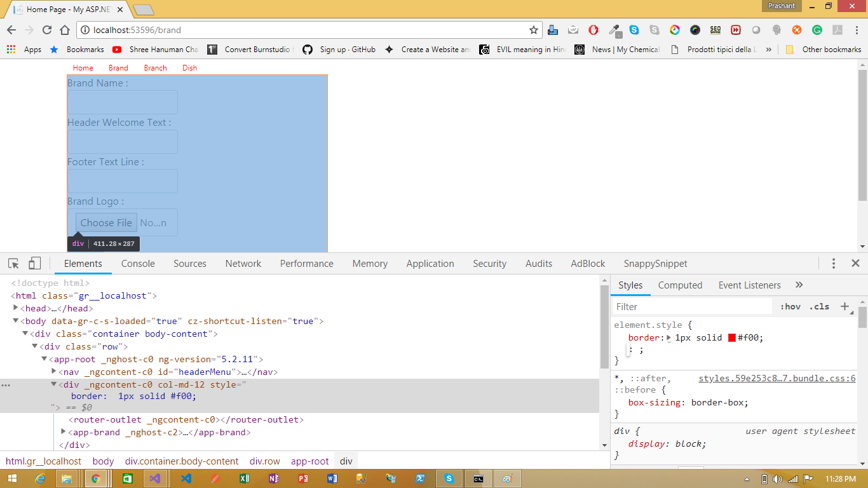Open Visual Studio from the taskbar
The width and height of the screenshot is (868, 488).
154,478
